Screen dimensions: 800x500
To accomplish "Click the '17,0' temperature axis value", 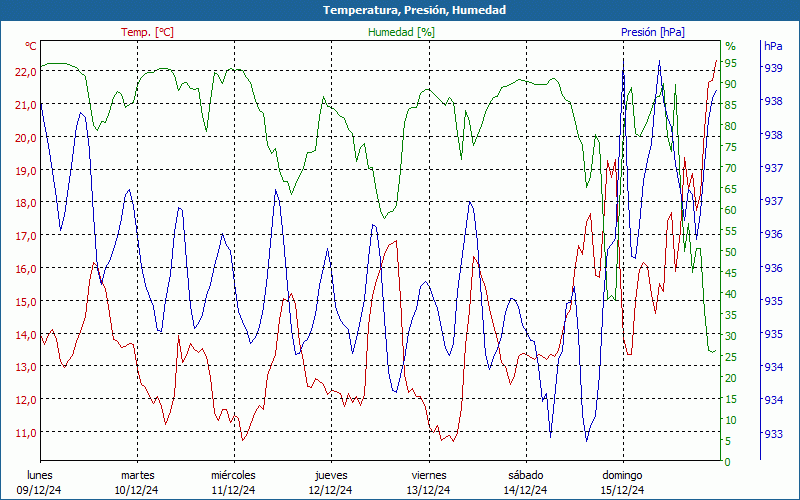I will [26, 236].
